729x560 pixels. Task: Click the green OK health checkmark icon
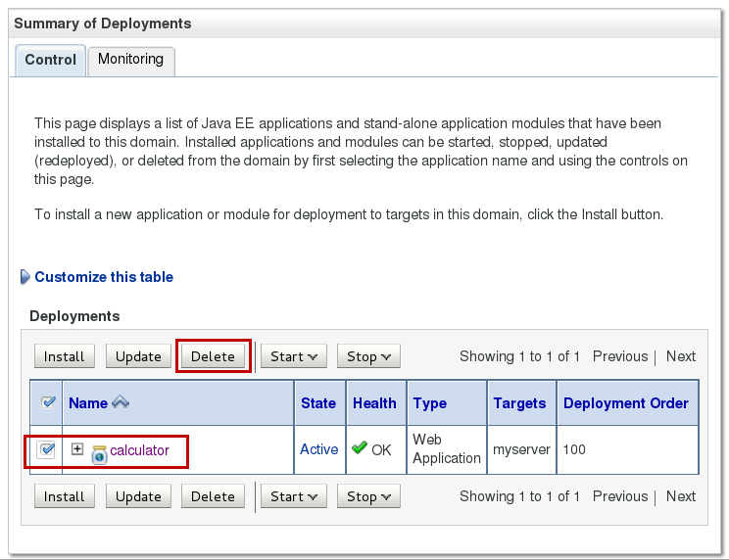pyautogui.click(x=360, y=449)
